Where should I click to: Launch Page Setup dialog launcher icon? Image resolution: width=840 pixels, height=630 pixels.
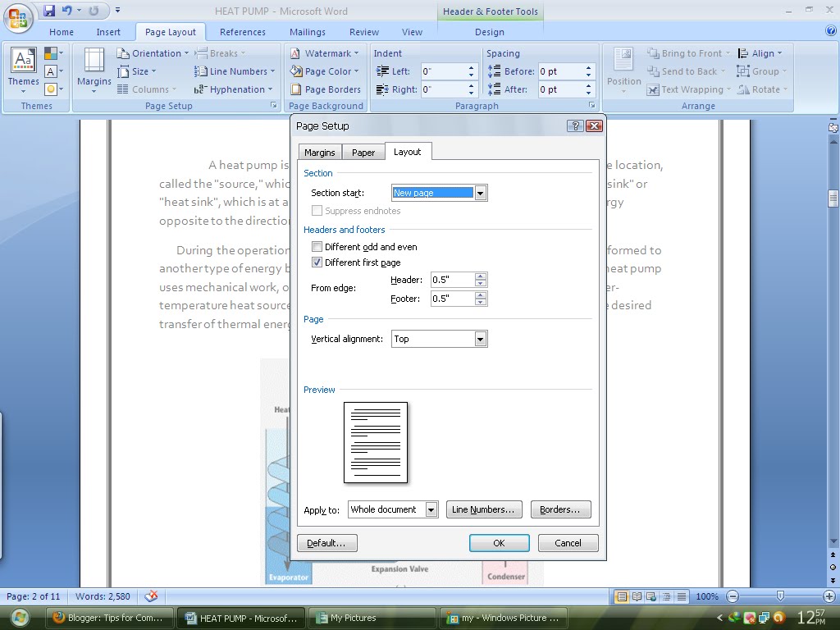pos(274,106)
